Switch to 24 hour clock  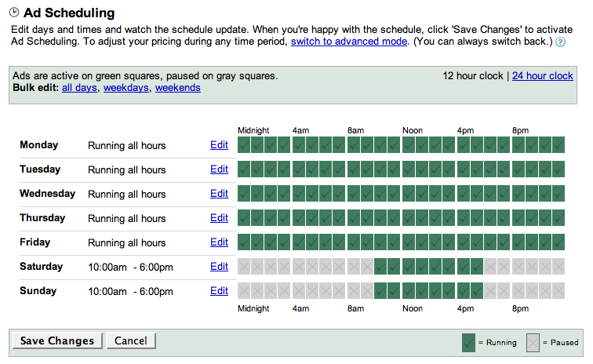[x=543, y=76]
